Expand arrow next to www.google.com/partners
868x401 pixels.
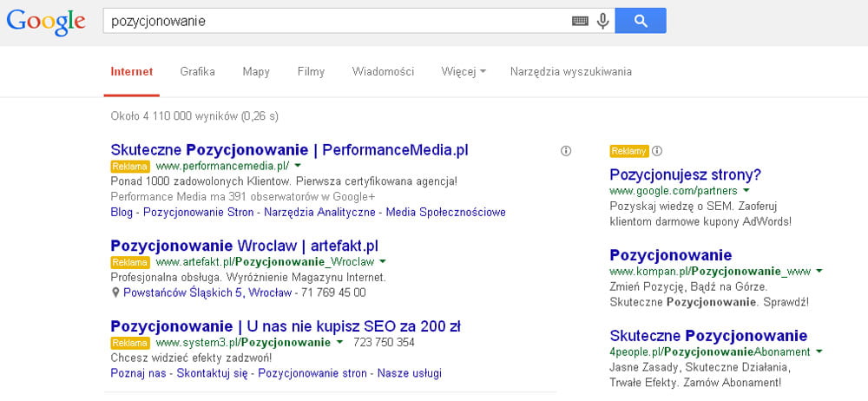(746, 190)
